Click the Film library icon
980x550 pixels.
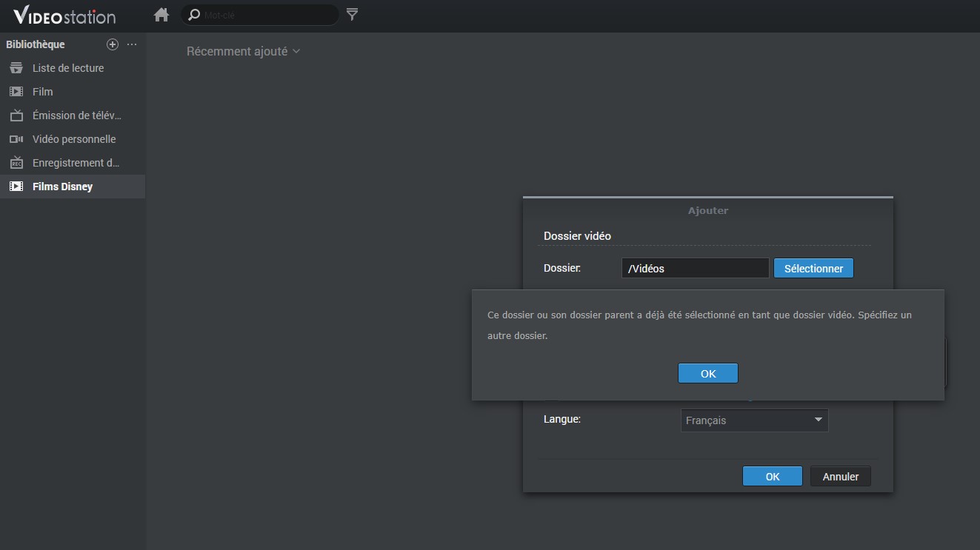16,92
